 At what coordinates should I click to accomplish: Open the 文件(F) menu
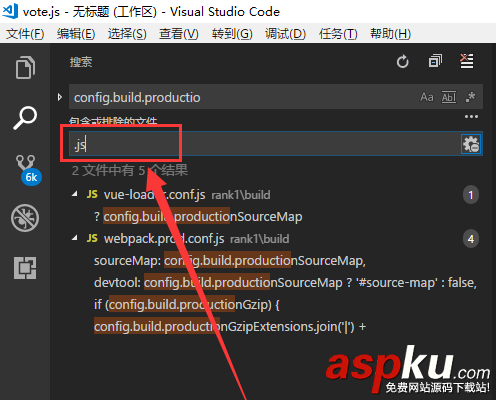(x=25, y=34)
